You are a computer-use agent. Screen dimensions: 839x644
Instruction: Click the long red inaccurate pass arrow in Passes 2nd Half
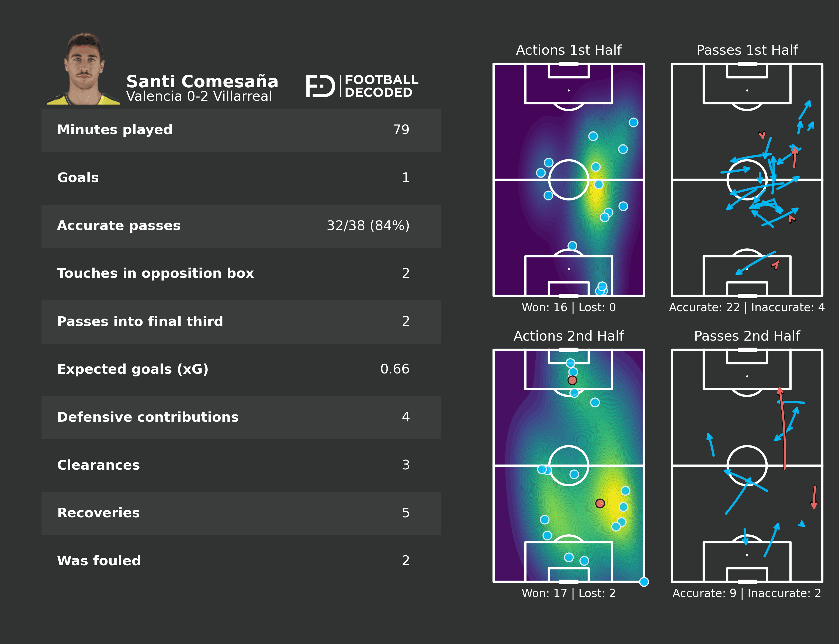point(783,429)
